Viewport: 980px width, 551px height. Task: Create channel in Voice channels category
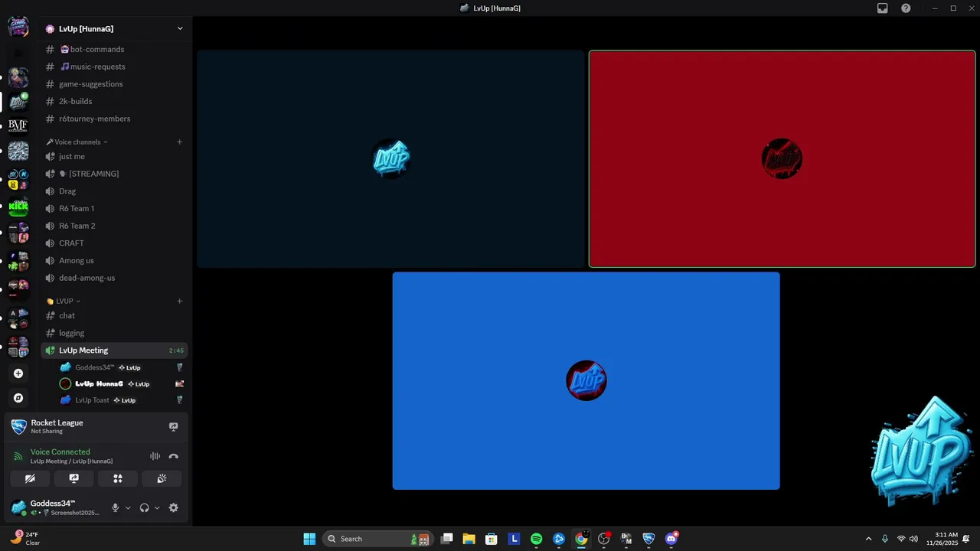[180, 142]
